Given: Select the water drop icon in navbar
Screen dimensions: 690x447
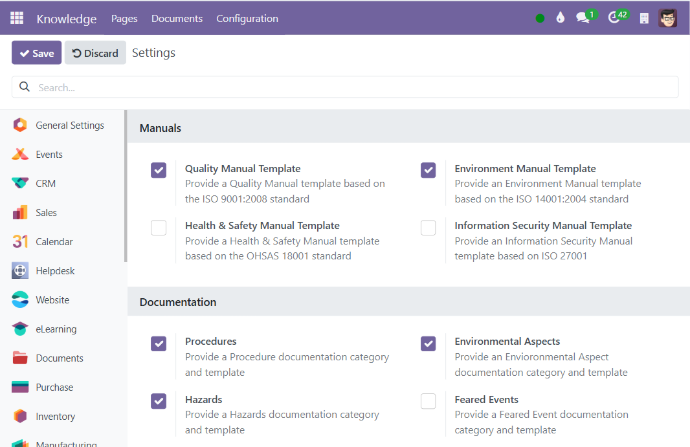Looking at the screenshot, I should point(561,18).
